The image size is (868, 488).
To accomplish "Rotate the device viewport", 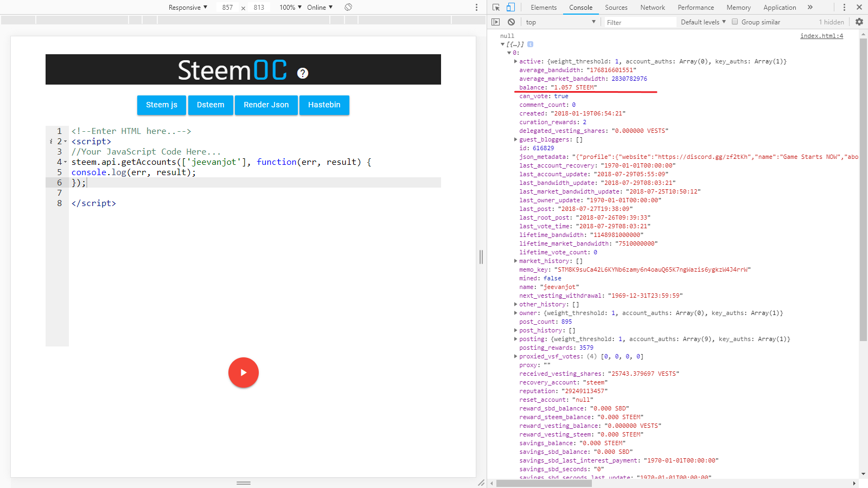I will pyautogui.click(x=348, y=7).
